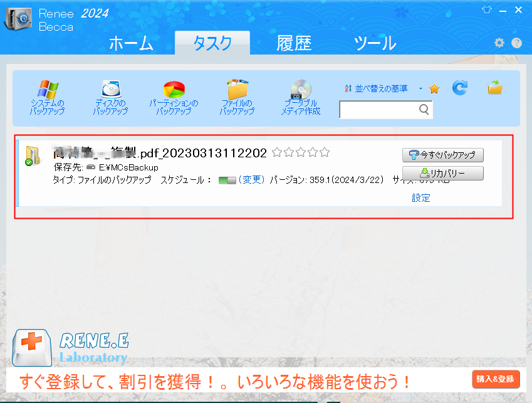Rate the task three stars
Screen dimensions: 532x403
tap(301, 152)
